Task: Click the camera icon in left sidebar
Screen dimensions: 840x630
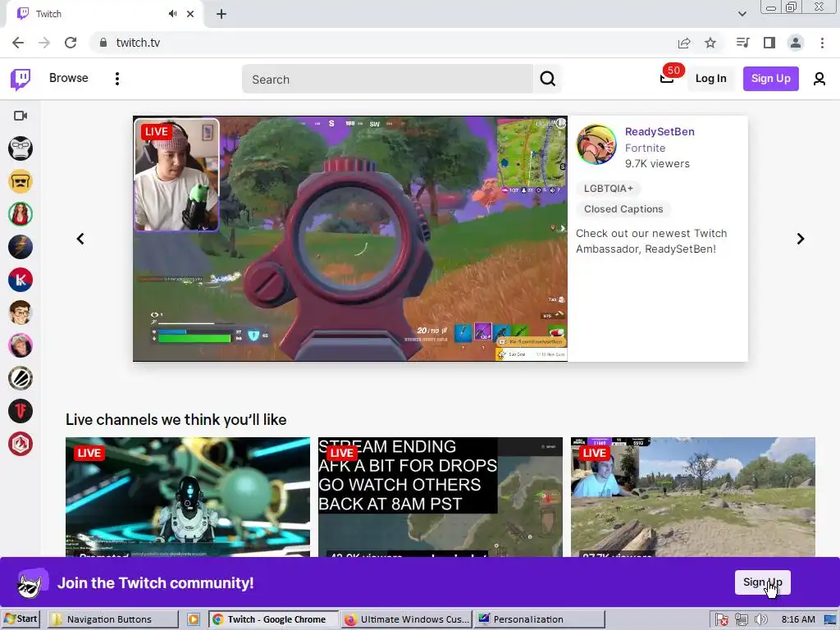Action: point(21,116)
